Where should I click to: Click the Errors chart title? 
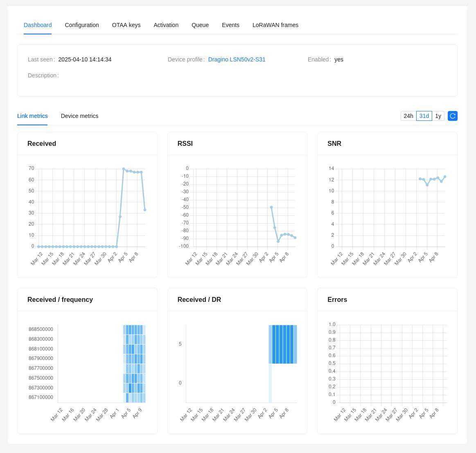pyautogui.click(x=337, y=299)
